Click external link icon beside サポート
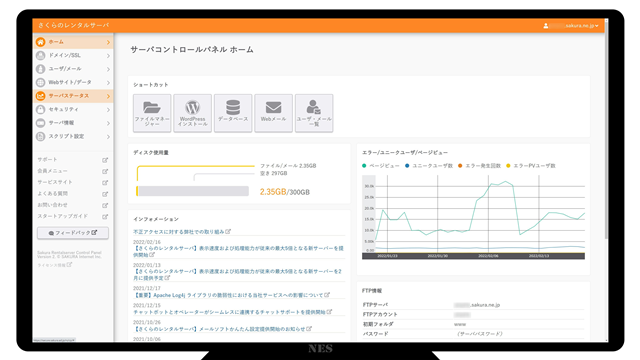The height and width of the screenshot is (360, 640). pyautogui.click(x=105, y=160)
